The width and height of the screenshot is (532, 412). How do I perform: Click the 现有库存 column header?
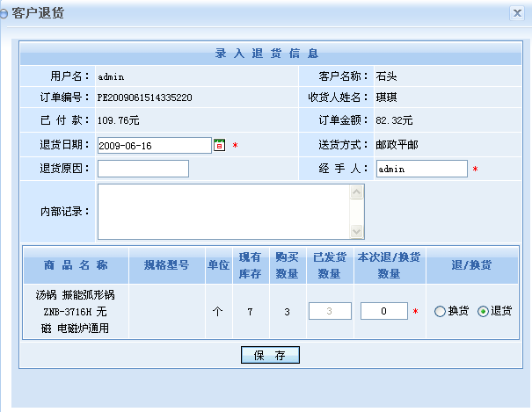coord(250,264)
